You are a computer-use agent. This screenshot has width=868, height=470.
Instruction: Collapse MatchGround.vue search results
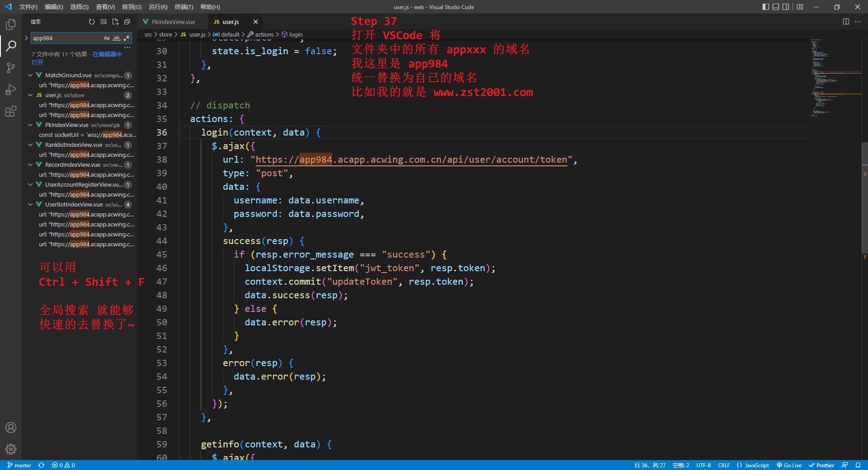click(x=30, y=75)
